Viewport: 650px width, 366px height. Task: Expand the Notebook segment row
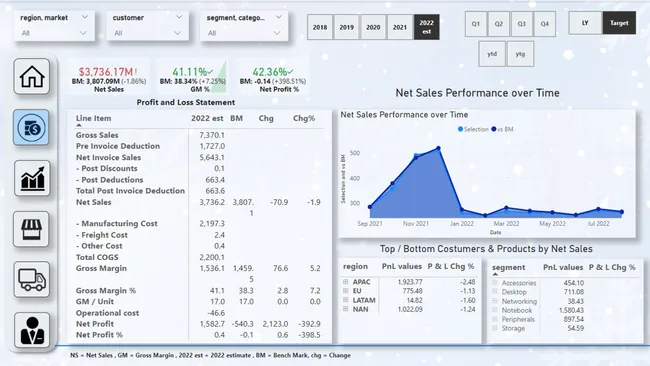pyautogui.click(x=495, y=310)
